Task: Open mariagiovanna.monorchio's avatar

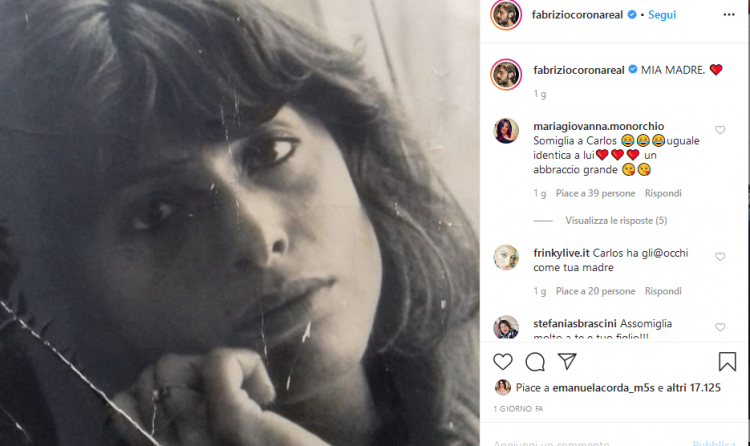Action: click(506, 131)
